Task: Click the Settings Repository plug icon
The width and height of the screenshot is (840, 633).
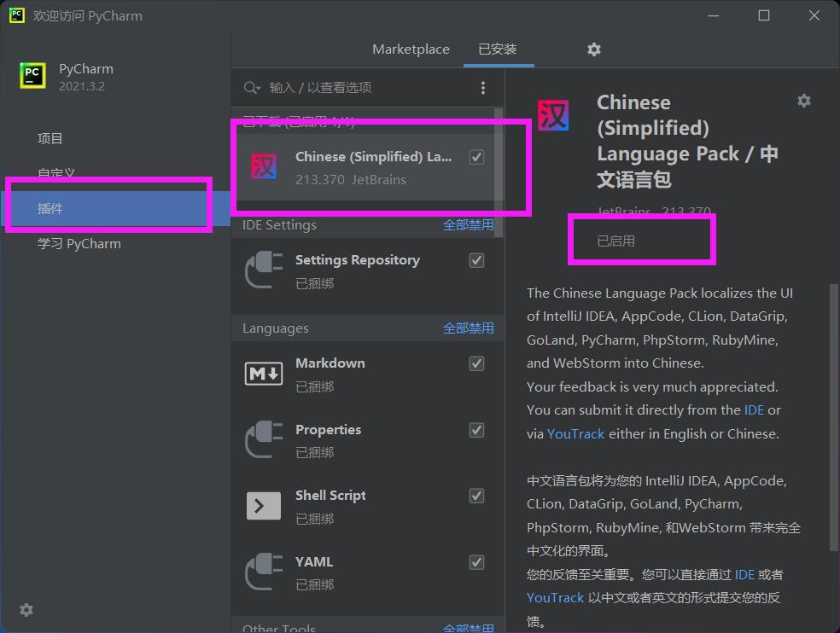Action: pyautogui.click(x=264, y=270)
